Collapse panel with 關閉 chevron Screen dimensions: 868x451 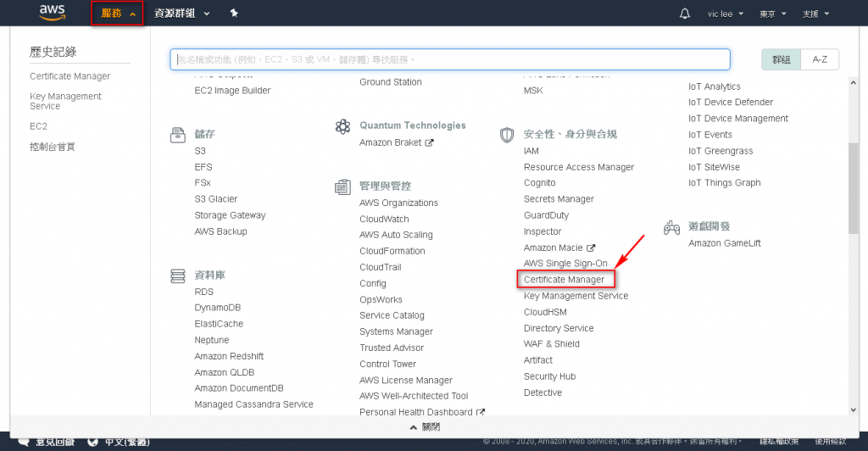click(425, 427)
